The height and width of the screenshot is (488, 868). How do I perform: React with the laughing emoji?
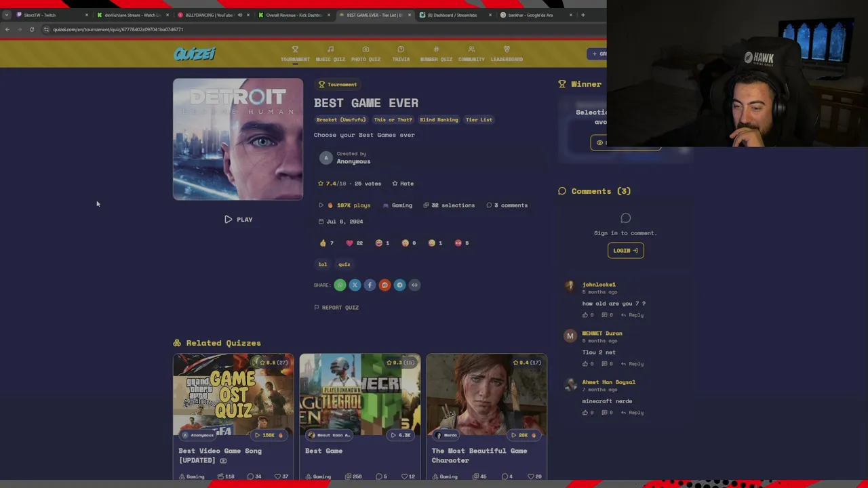[382, 243]
